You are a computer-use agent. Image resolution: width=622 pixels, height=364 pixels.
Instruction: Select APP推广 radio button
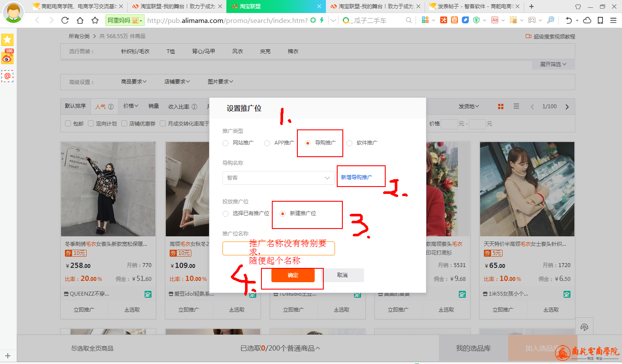point(267,143)
